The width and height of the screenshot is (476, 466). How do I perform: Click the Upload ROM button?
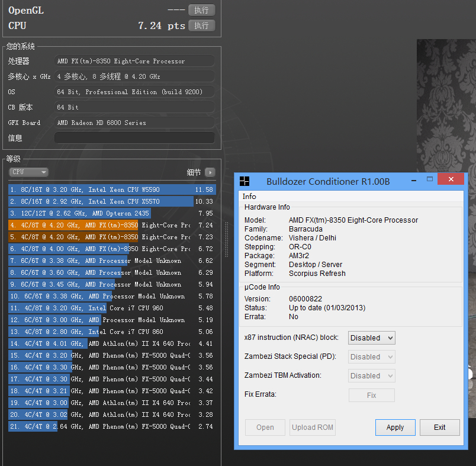tap(313, 427)
